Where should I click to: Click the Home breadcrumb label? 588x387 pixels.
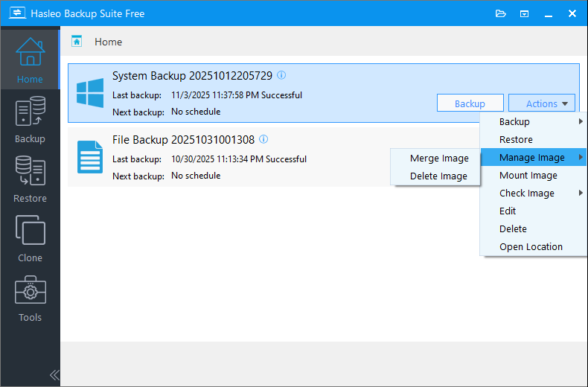(x=108, y=42)
